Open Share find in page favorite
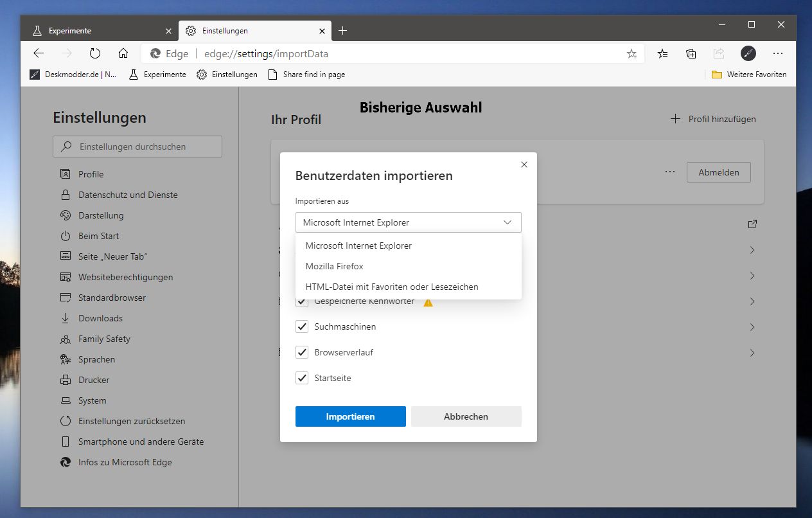This screenshot has height=518, width=812. (x=307, y=75)
